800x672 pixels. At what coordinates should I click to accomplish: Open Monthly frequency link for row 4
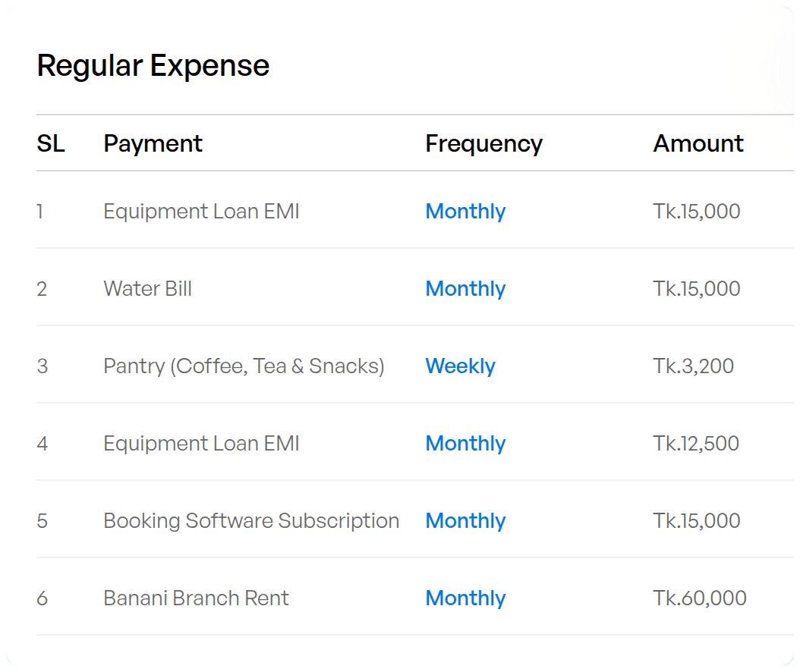[x=465, y=444]
